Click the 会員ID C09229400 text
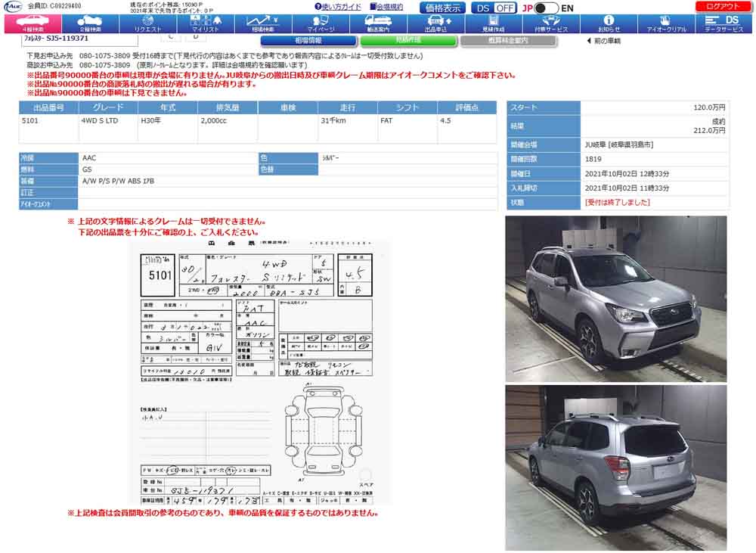This screenshot has height=553, width=756. 54,6
